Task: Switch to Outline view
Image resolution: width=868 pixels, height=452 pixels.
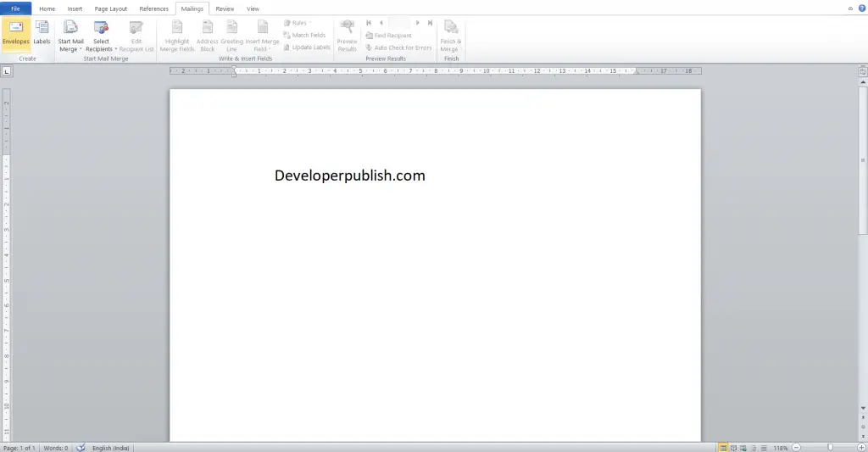Action: pos(754,448)
